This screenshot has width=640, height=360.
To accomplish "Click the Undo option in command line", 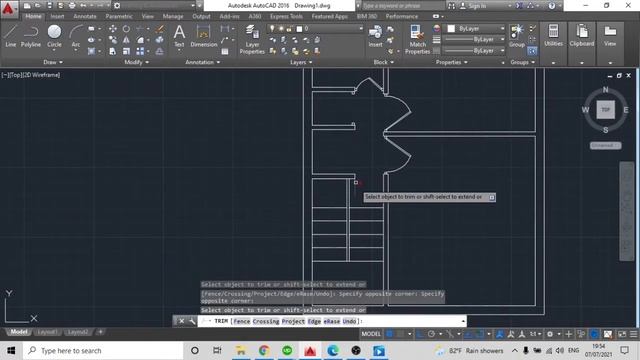I will 349,321.
